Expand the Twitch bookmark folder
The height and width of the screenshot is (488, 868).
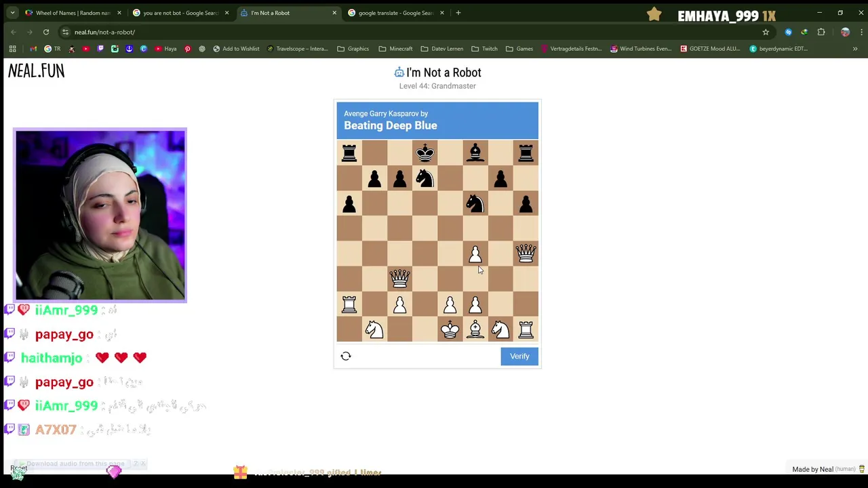(x=485, y=49)
